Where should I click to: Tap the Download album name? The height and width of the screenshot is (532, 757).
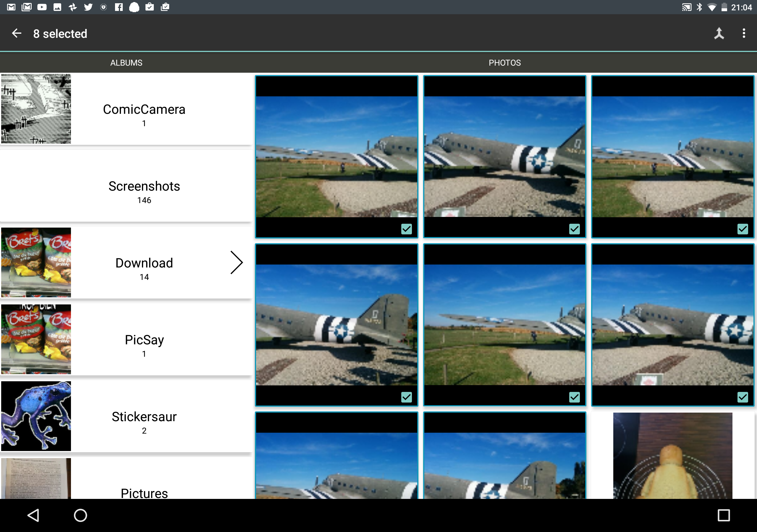[x=144, y=263]
